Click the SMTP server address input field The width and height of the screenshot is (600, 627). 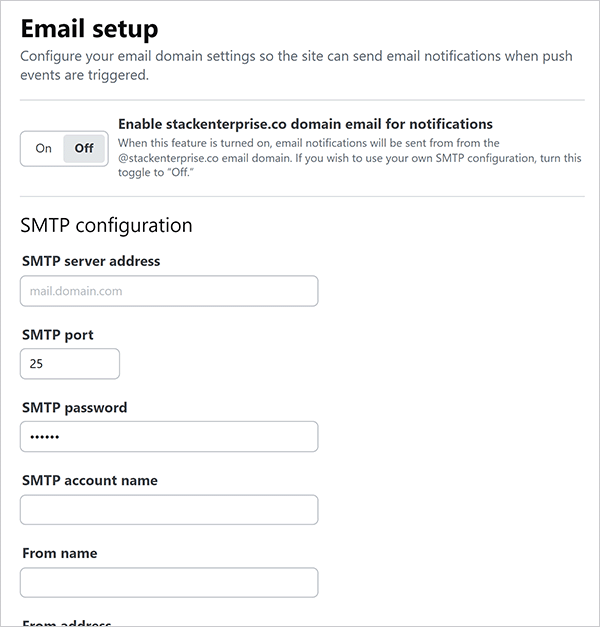click(x=169, y=291)
